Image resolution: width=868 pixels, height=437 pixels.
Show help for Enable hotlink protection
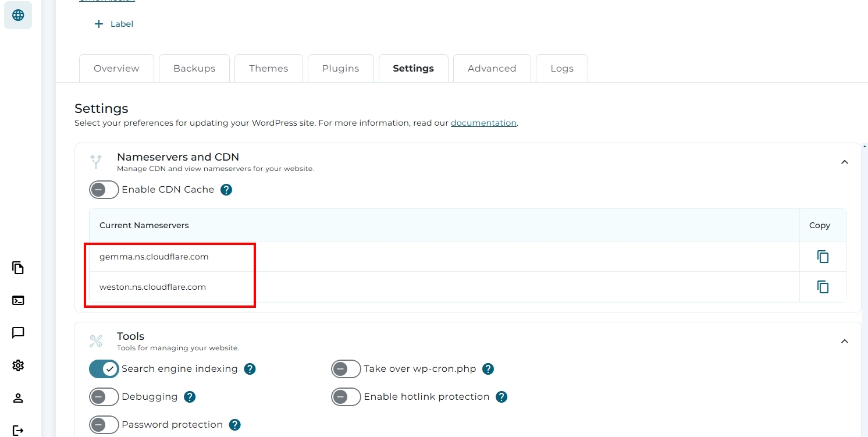click(x=501, y=397)
